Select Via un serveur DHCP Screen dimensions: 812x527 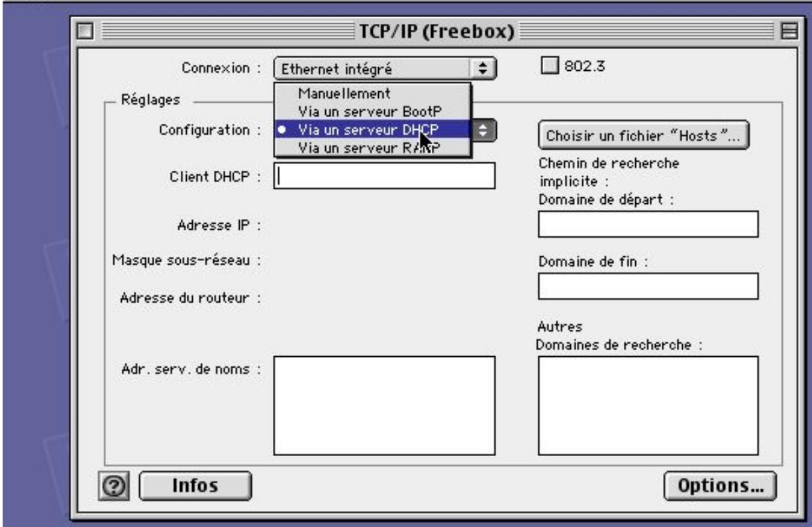[x=373, y=128]
